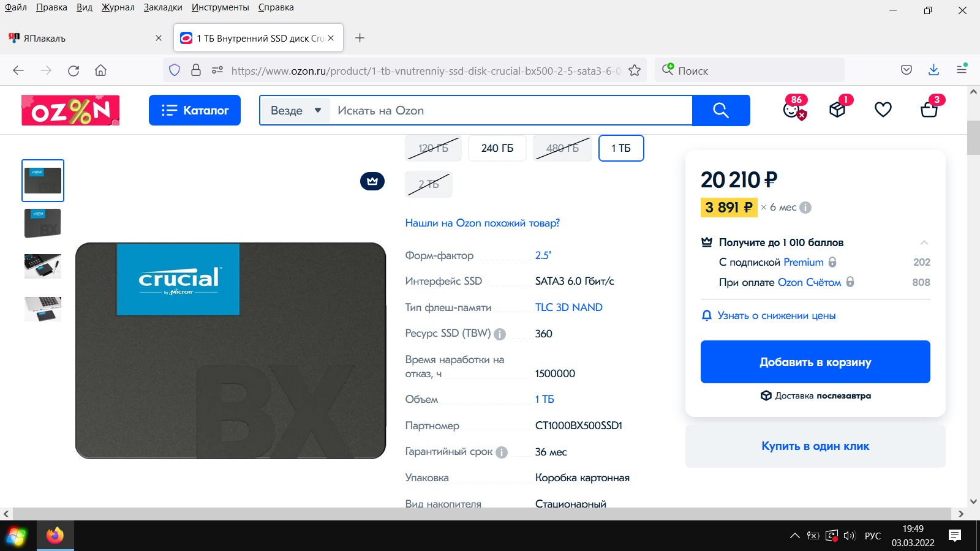
Task: Show site security padlock info
Action: (x=196, y=70)
